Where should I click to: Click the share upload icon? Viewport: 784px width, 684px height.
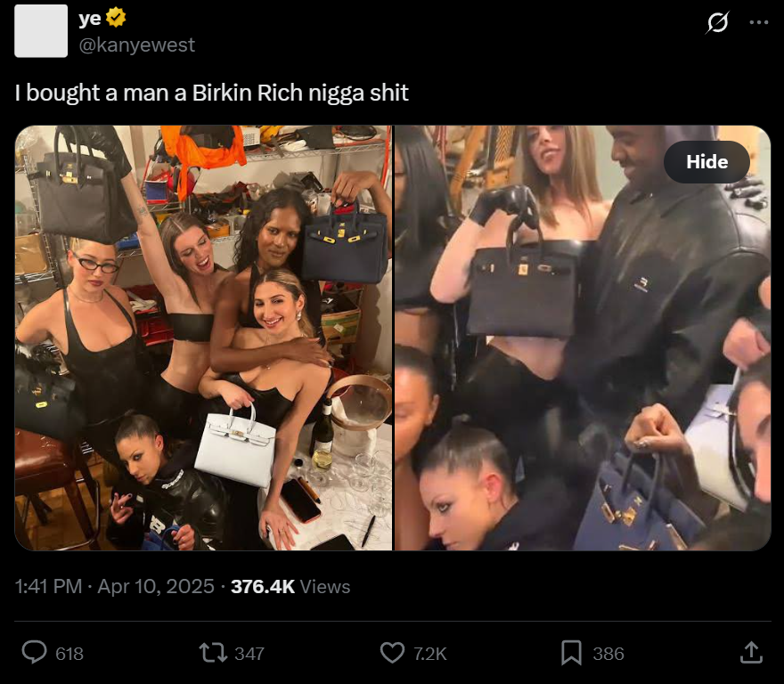click(x=751, y=653)
